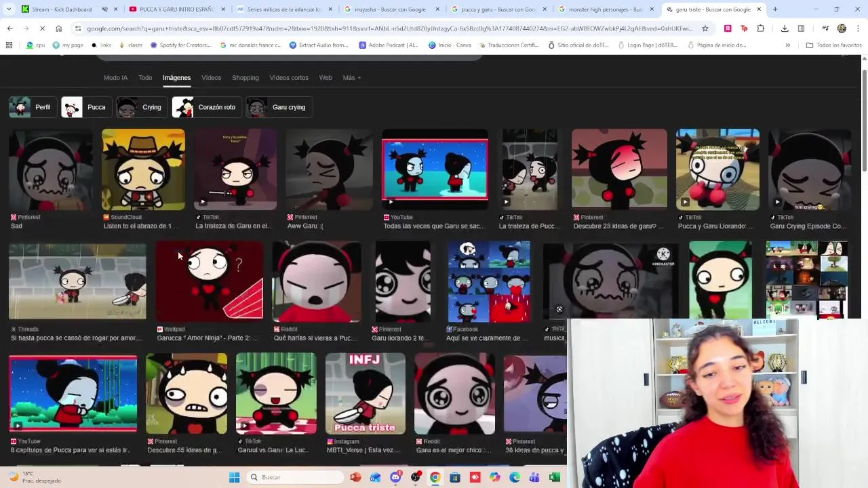The width and height of the screenshot is (868, 488).
Task: Open the Pinterest 'Sad' Garu image
Action: [51, 169]
